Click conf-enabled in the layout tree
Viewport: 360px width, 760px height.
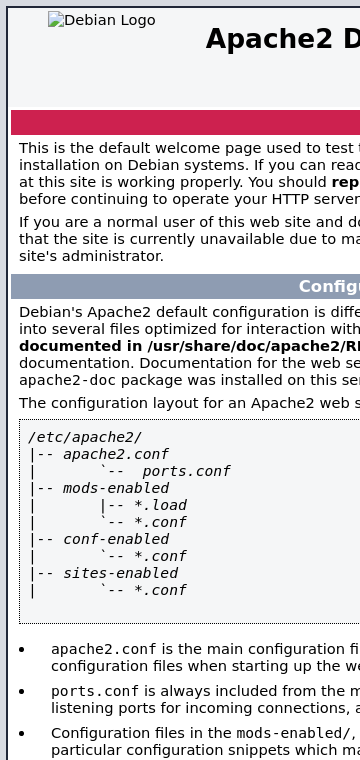(x=116, y=539)
